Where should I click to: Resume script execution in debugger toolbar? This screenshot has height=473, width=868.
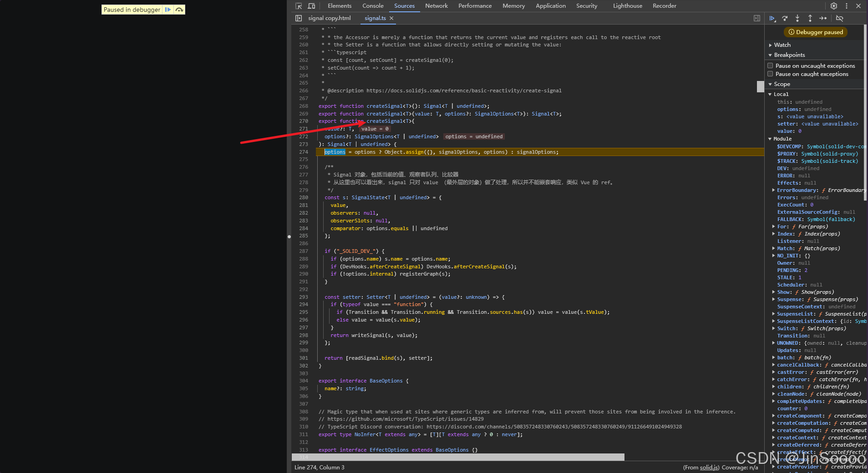pyautogui.click(x=772, y=18)
